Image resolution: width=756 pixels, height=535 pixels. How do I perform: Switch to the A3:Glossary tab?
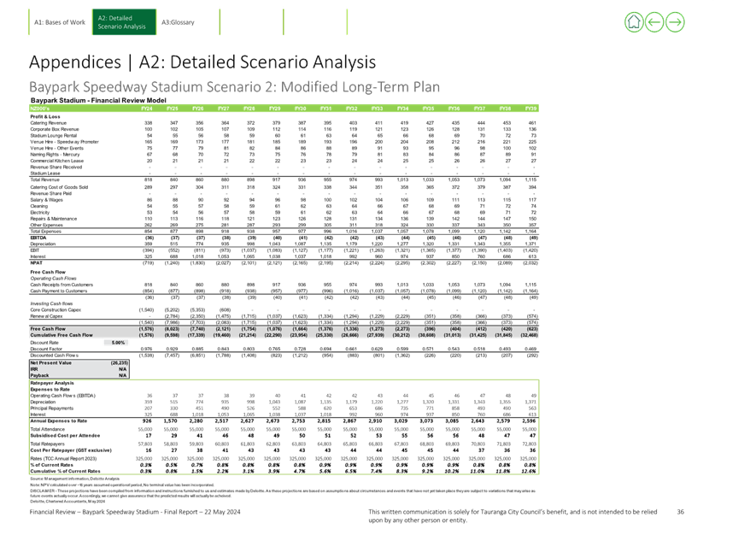(178, 22)
